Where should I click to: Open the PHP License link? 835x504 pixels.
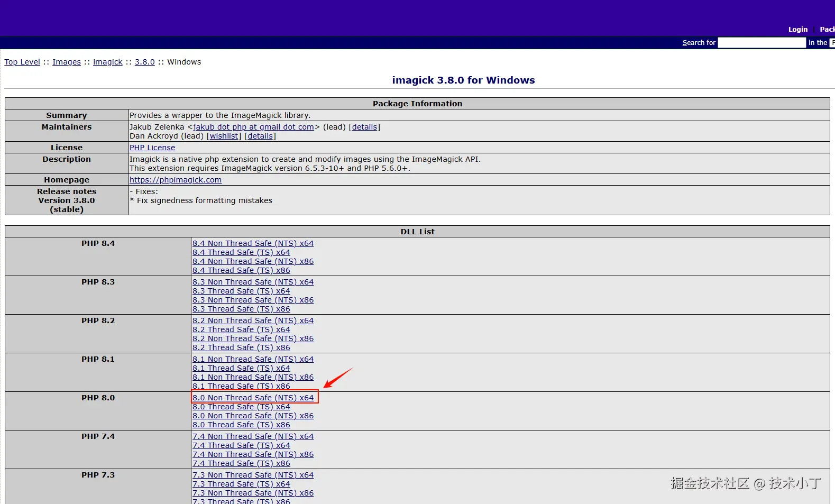152,148
